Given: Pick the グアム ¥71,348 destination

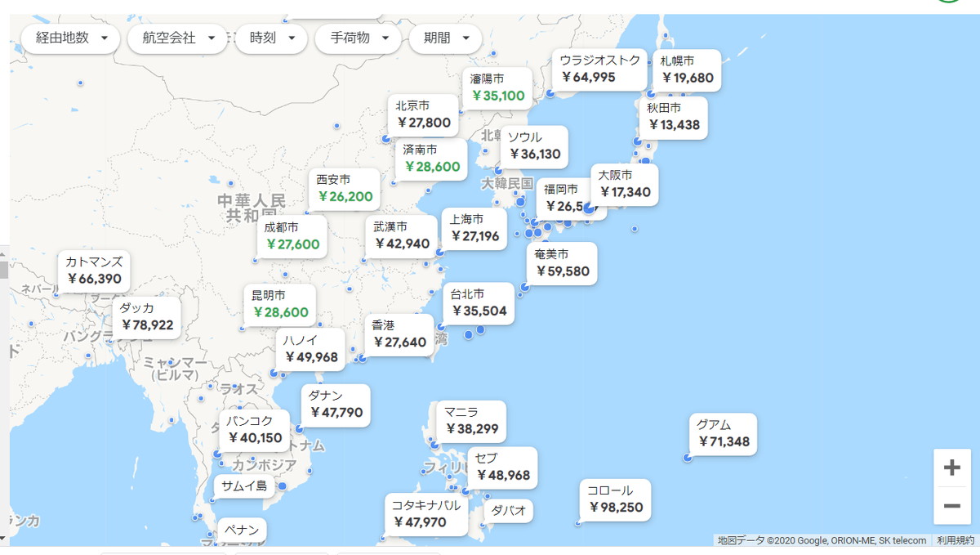Looking at the screenshot, I should [x=724, y=434].
